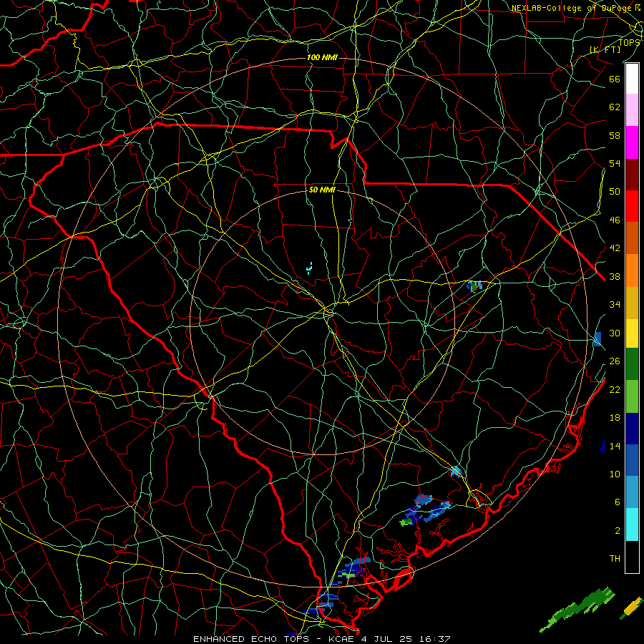Click the legend value '10'

pos(615,474)
